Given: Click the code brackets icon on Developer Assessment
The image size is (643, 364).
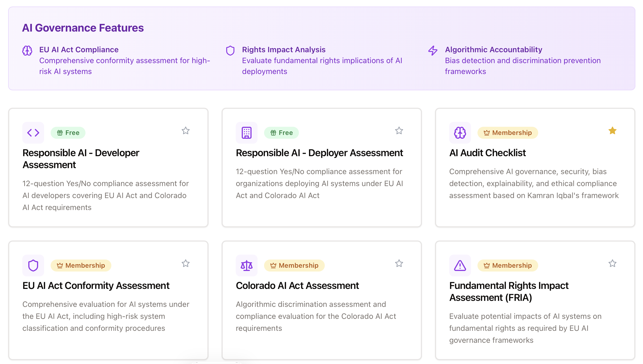Looking at the screenshot, I should tap(33, 133).
